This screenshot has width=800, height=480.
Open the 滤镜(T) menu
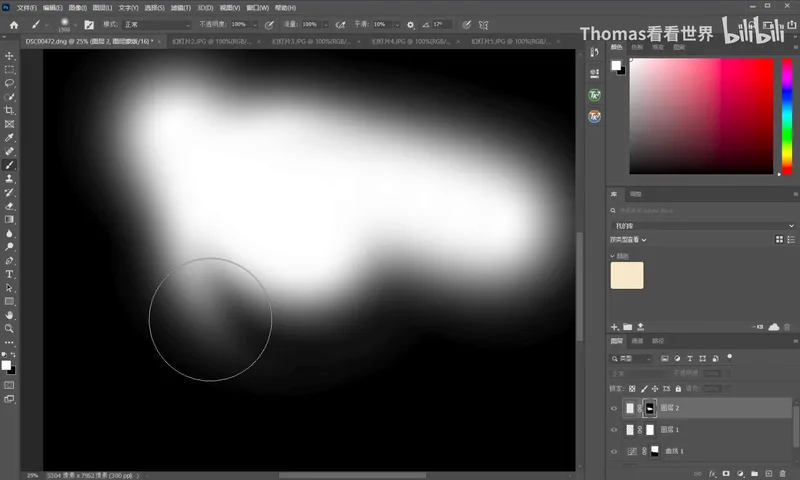pos(181,8)
